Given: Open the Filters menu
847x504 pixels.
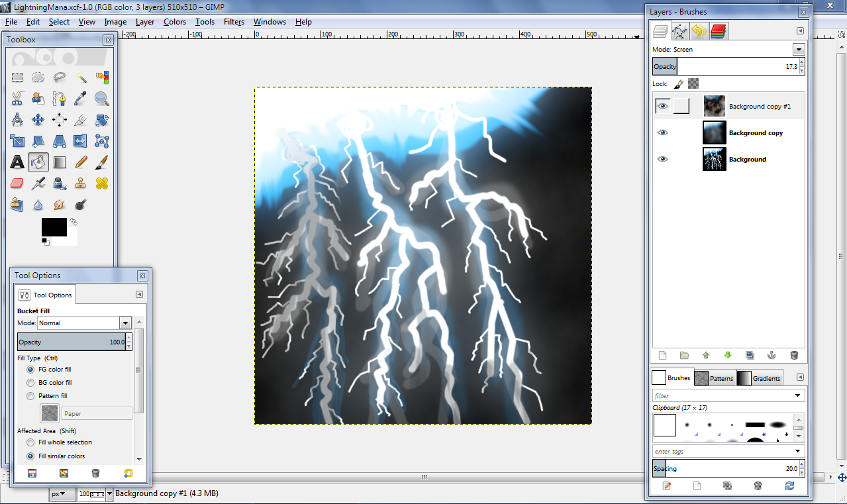Looking at the screenshot, I should (234, 22).
